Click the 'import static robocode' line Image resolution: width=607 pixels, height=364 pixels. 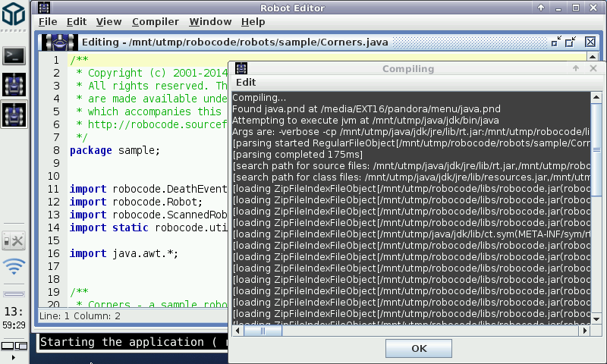click(149, 227)
